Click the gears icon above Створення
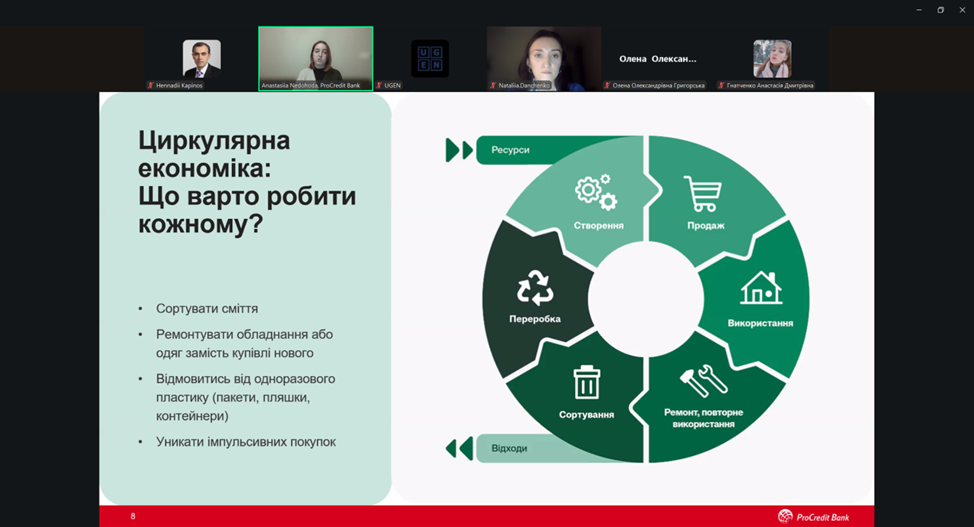The width and height of the screenshot is (974, 527). (x=595, y=191)
